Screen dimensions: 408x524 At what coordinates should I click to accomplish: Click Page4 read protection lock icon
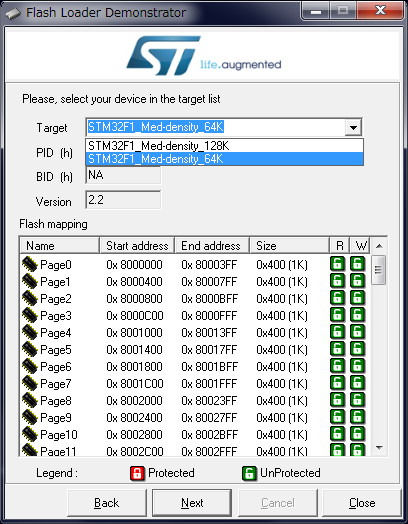(x=337, y=332)
